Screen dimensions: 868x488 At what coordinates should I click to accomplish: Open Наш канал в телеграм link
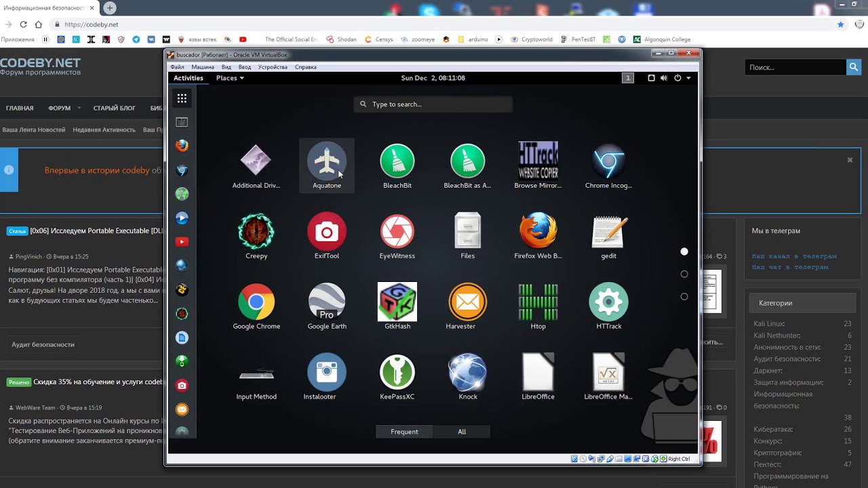tap(794, 256)
